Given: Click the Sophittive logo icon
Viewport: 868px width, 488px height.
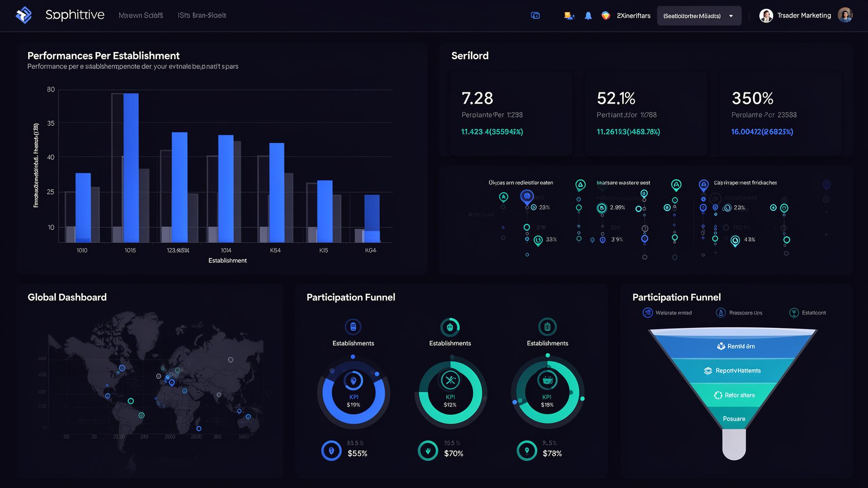Looking at the screenshot, I should pos(24,15).
